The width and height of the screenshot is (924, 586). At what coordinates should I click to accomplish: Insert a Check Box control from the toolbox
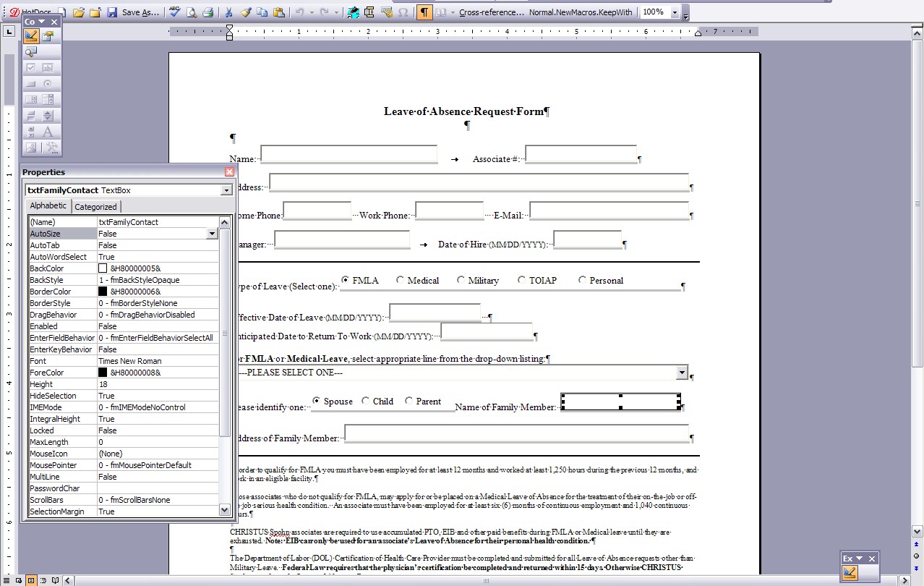tap(30, 68)
